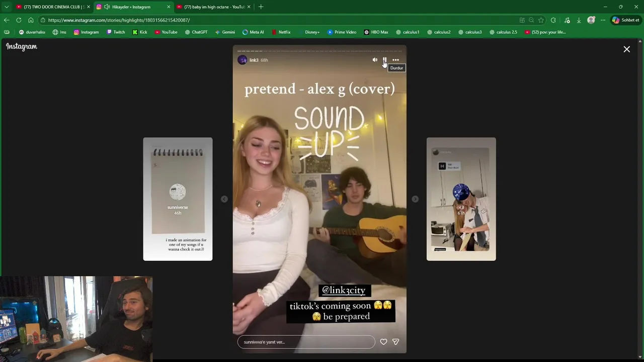Open the story's three-dot options menu
Viewport: 644px width, 362px height.
[395, 60]
